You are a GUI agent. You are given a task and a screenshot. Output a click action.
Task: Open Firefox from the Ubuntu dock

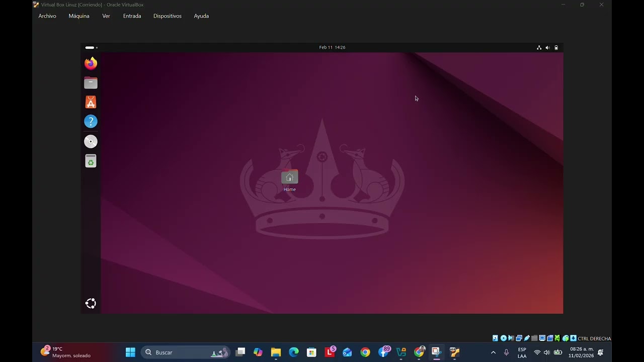click(91, 63)
